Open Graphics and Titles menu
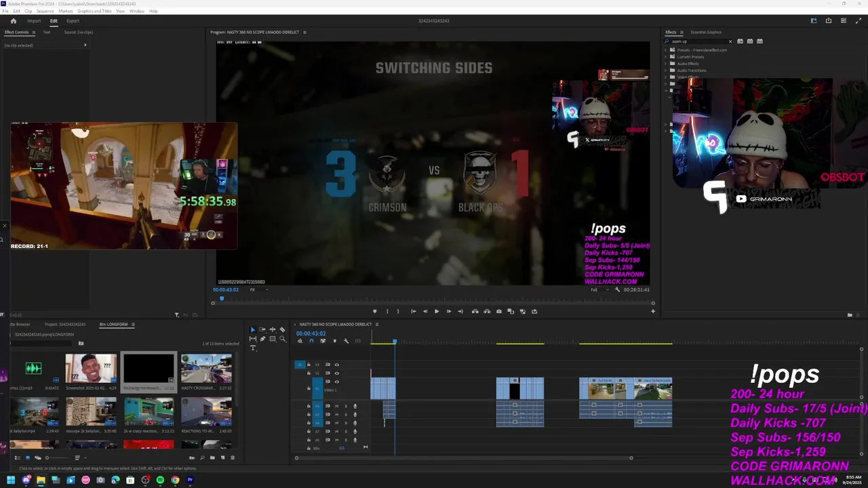 (x=94, y=11)
